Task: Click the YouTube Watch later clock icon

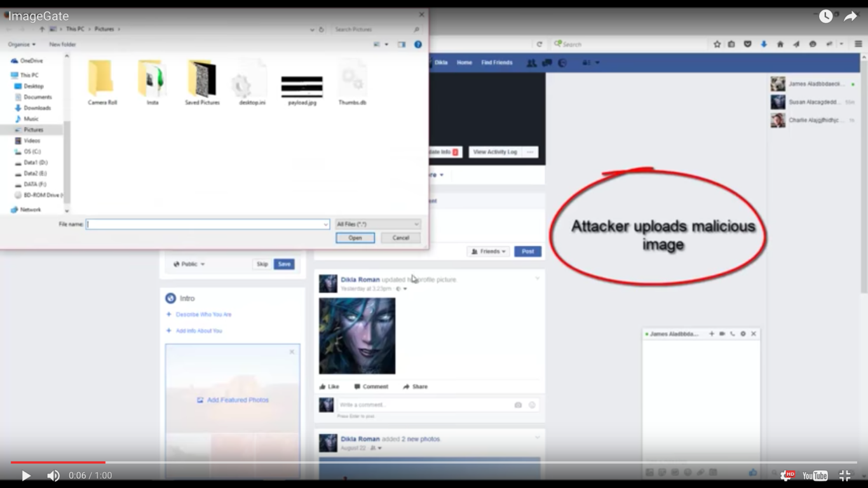Action: click(825, 17)
